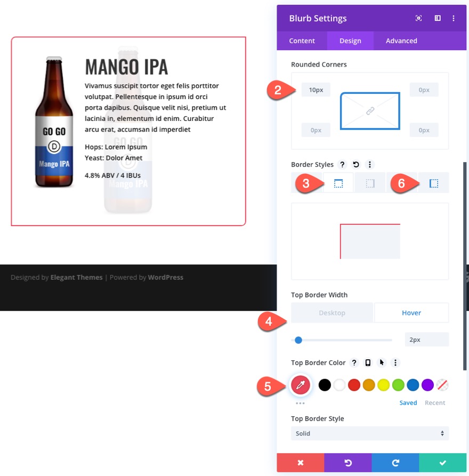Show Saved color palette
This screenshot has height=476, width=469.
pyautogui.click(x=408, y=402)
